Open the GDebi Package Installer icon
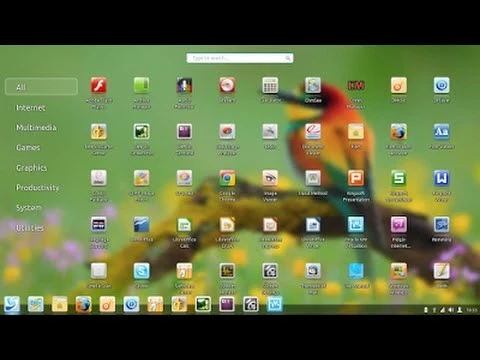480x360 pixels. (x=99, y=178)
